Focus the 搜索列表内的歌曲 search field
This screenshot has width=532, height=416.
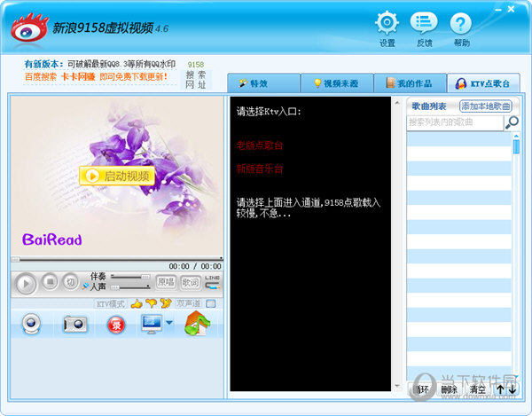click(x=455, y=122)
